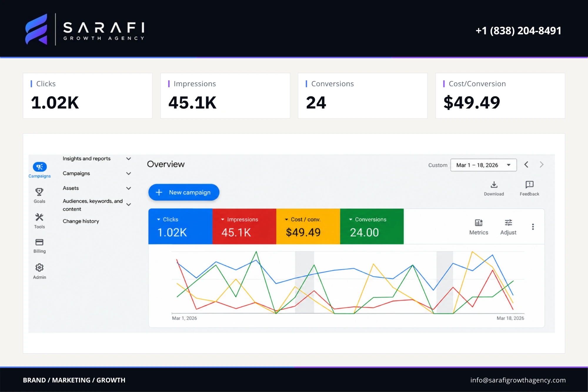Go to next date range arrow
The width and height of the screenshot is (588, 392).
[542, 165]
